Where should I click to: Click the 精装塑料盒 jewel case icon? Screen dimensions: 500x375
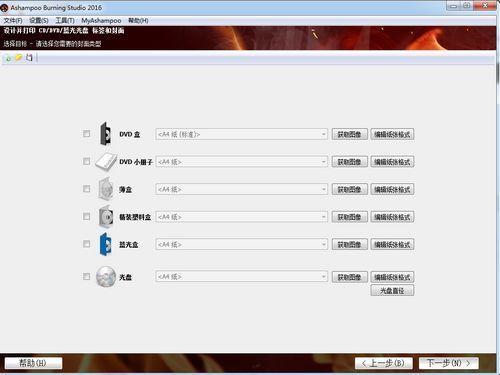tap(106, 217)
